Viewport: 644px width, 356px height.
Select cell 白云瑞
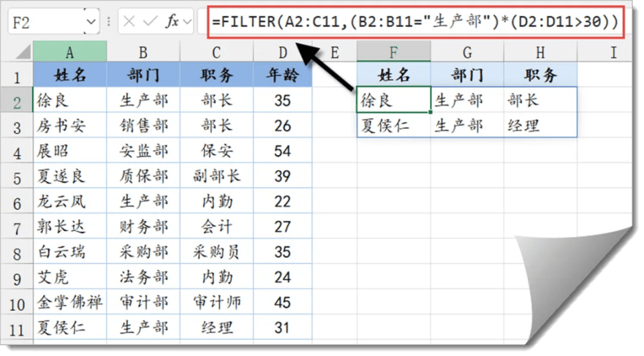click(70, 252)
